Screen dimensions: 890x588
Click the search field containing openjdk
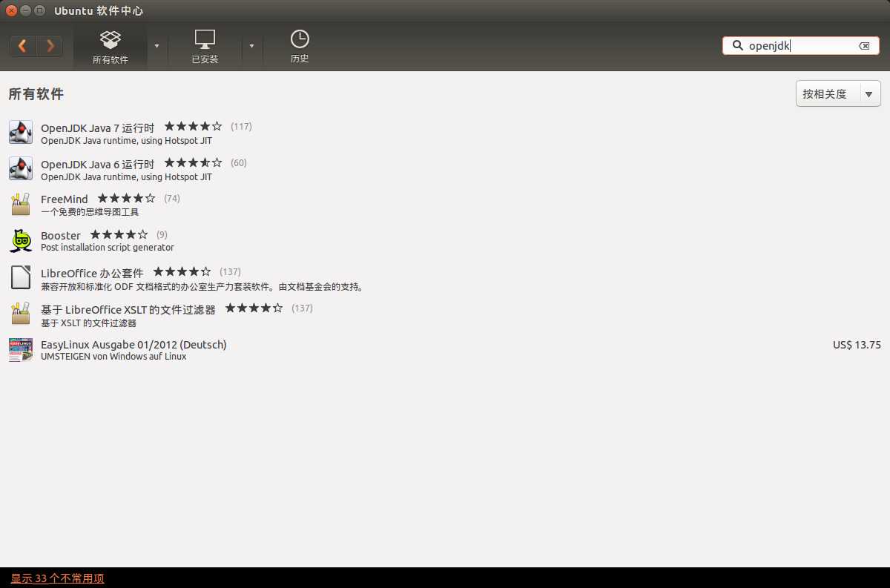(801, 46)
